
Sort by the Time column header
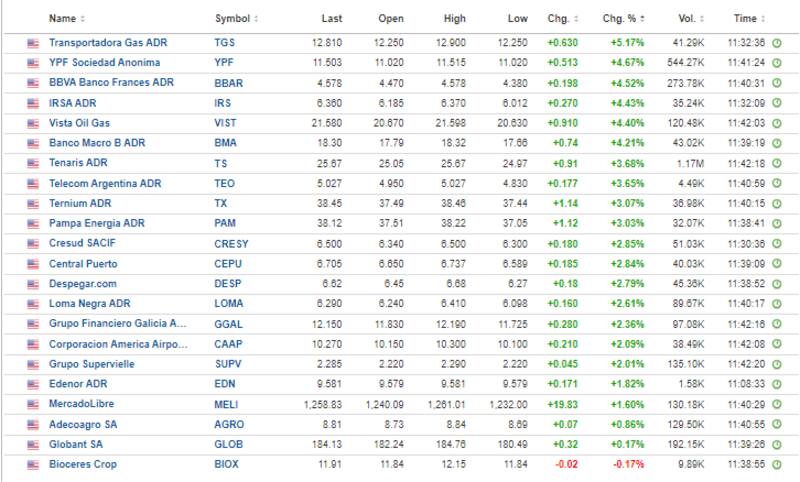tap(748, 19)
